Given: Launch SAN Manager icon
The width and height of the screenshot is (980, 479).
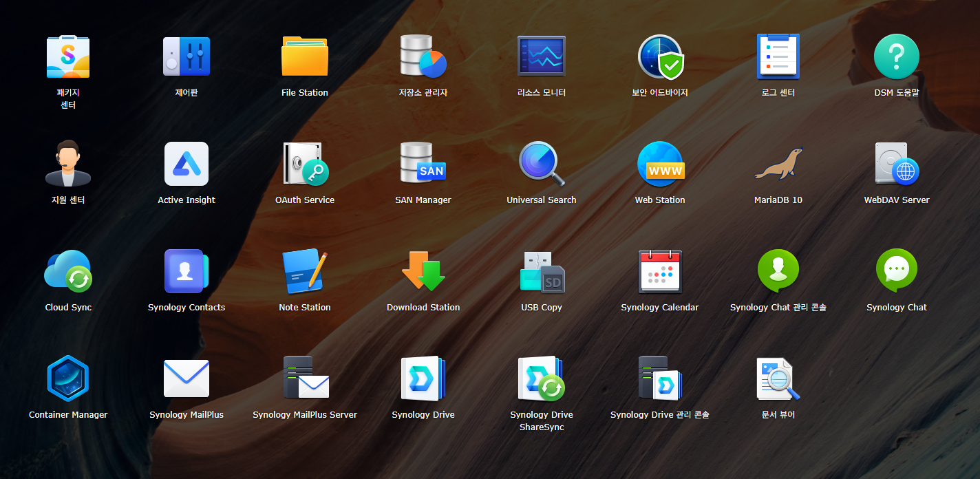Looking at the screenshot, I should tap(423, 164).
